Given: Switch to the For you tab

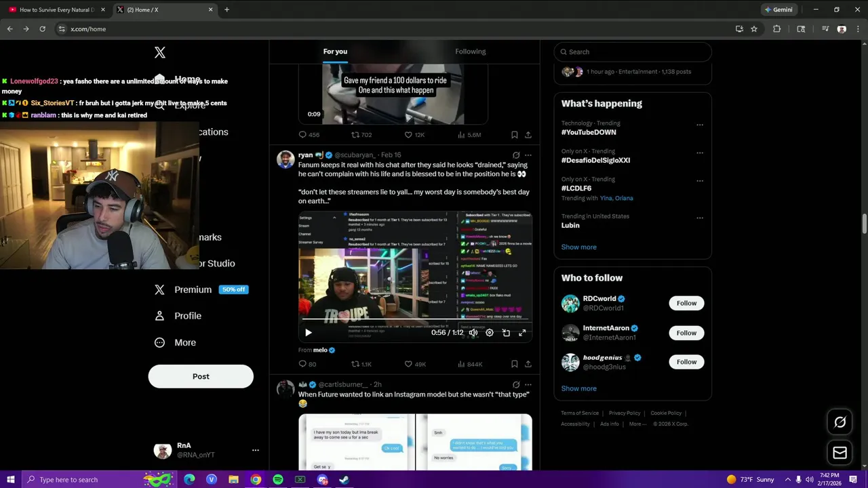Looking at the screenshot, I should (335, 52).
